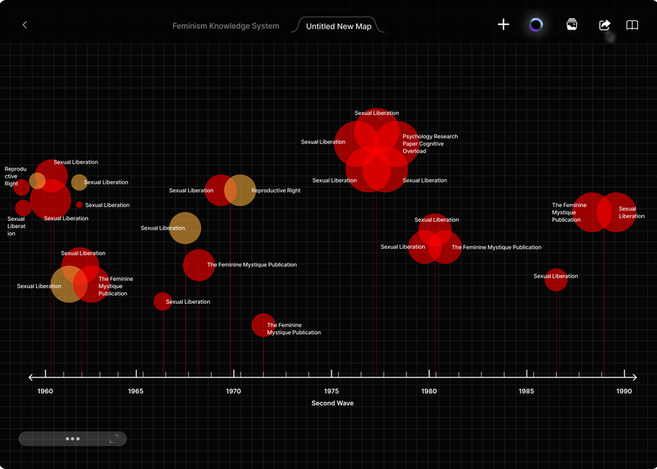Click the Reproductive Right wrapped label at far left
The image size is (657, 469).
click(x=16, y=176)
